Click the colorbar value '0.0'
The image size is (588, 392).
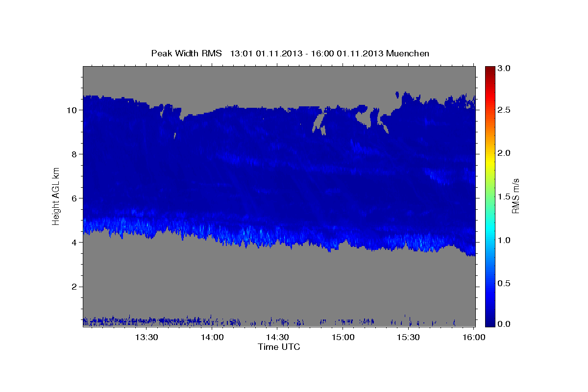tap(505, 324)
